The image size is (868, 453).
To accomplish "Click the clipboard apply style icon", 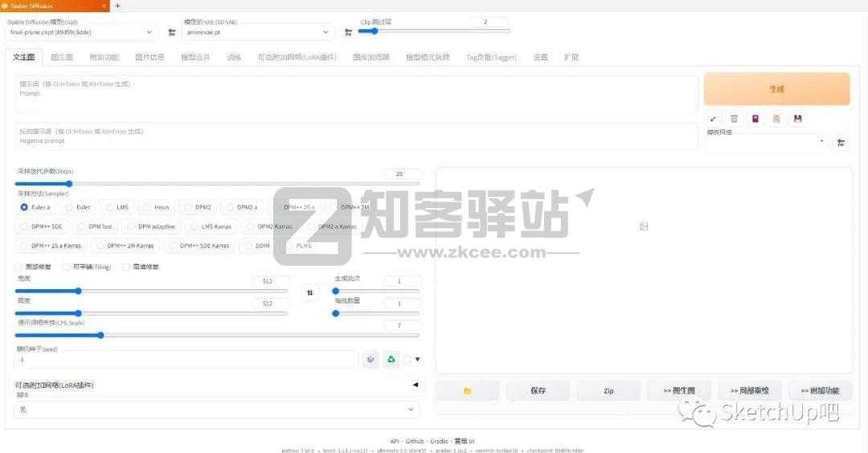I will click(x=776, y=119).
